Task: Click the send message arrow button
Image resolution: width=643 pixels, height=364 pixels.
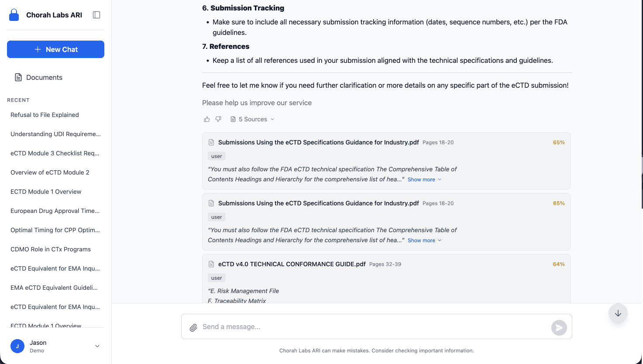Action: click(559, 327)
